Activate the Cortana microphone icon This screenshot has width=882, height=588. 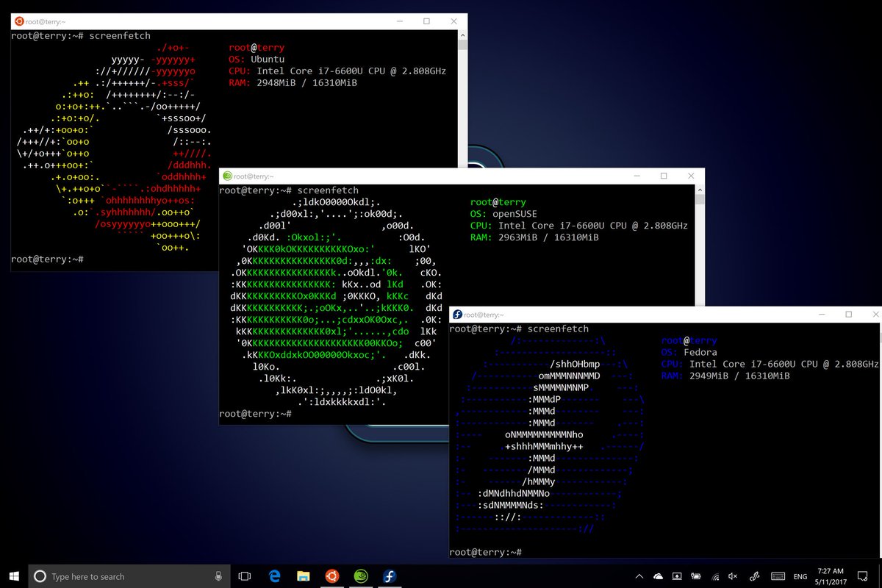pyautogui.click(x=218, y=576)
